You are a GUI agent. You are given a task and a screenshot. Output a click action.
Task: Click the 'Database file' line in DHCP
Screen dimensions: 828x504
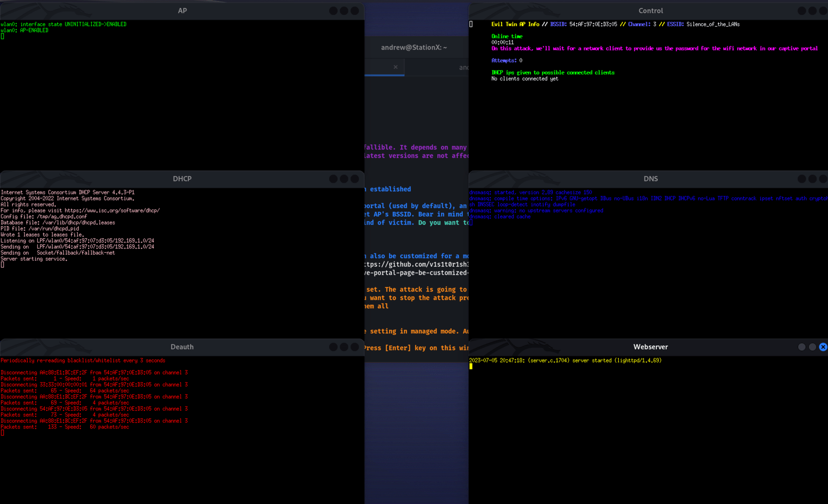[x=58, y=223]
